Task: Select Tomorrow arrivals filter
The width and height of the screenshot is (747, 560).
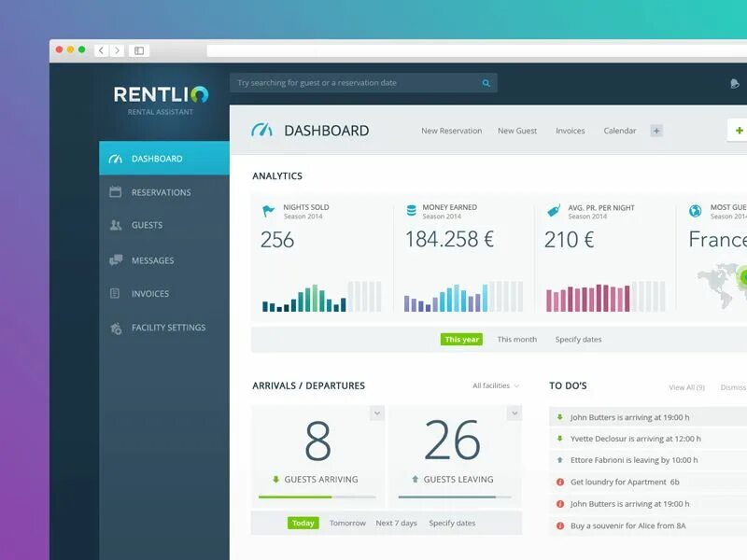Action: 347,523
